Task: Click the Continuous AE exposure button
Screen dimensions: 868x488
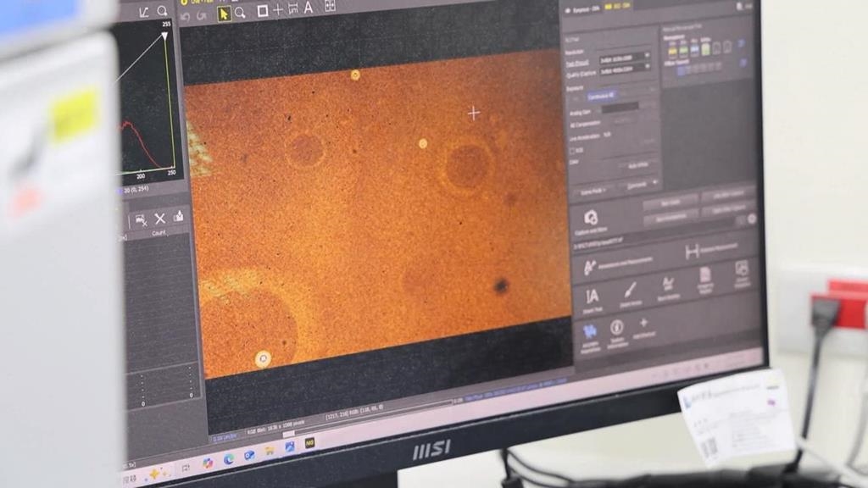Action: [600, 96]
